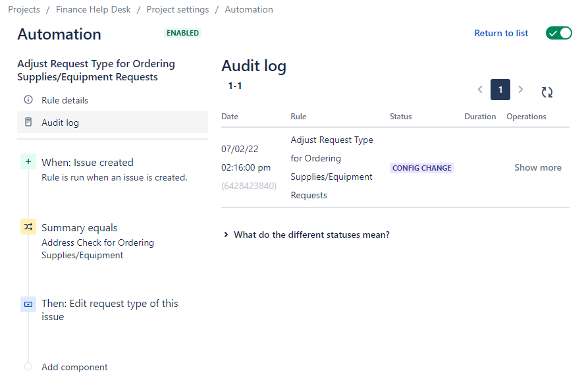Click the Address Check for Ordering Supplies/Equipment text

98,249
